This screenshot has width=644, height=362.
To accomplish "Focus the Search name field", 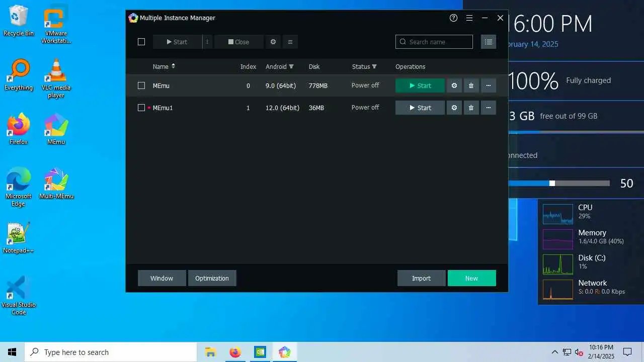I will click(x=434, y=42).
